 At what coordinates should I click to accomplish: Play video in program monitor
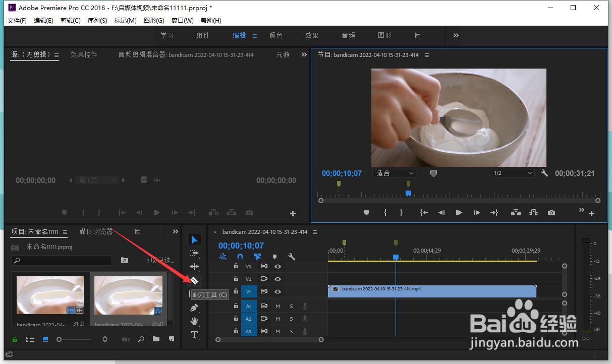(x=459, y=213)
